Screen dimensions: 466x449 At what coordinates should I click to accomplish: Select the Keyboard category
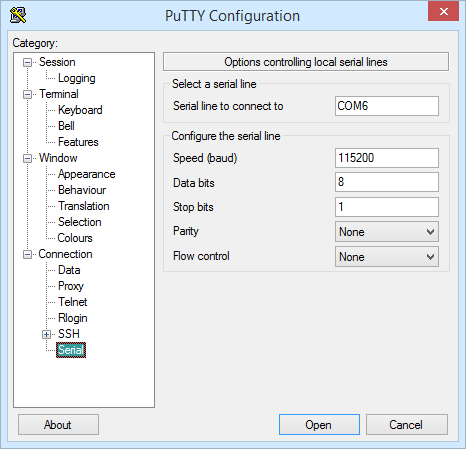80,110
